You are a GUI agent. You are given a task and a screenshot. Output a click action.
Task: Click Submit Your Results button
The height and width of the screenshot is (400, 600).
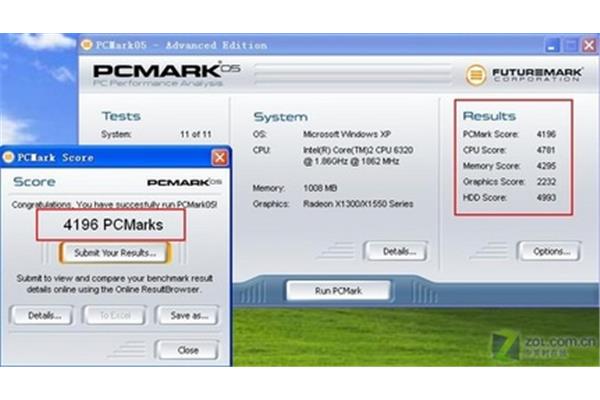[x=114, y=253]
